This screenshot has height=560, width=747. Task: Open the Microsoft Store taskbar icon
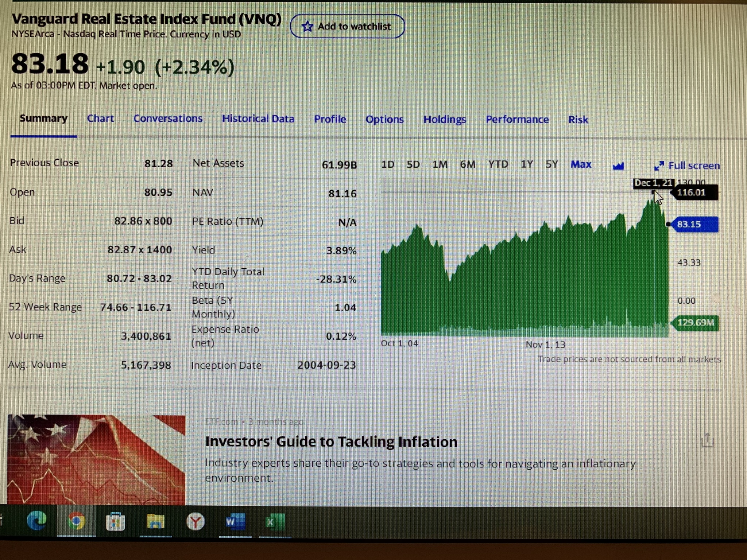click(x=116, y=522)
